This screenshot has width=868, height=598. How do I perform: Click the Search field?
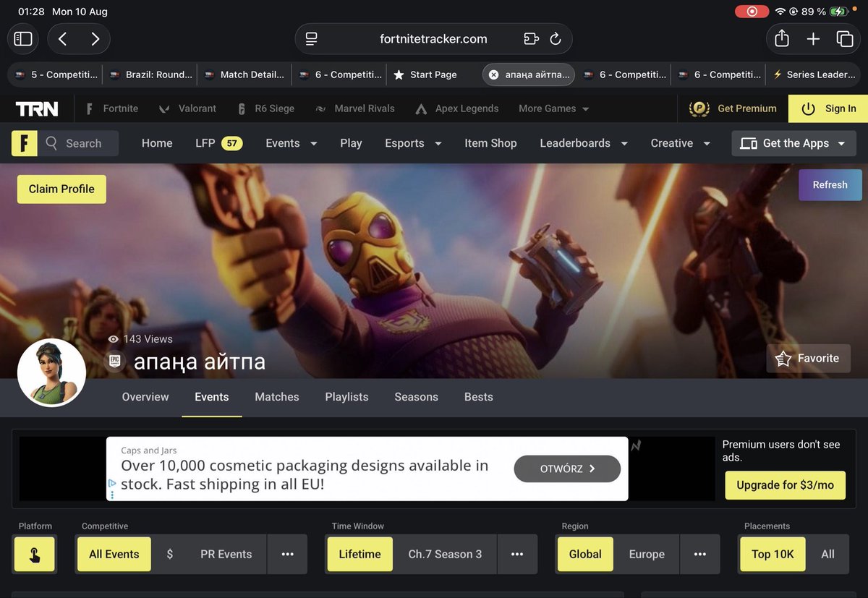click(78, 143)
